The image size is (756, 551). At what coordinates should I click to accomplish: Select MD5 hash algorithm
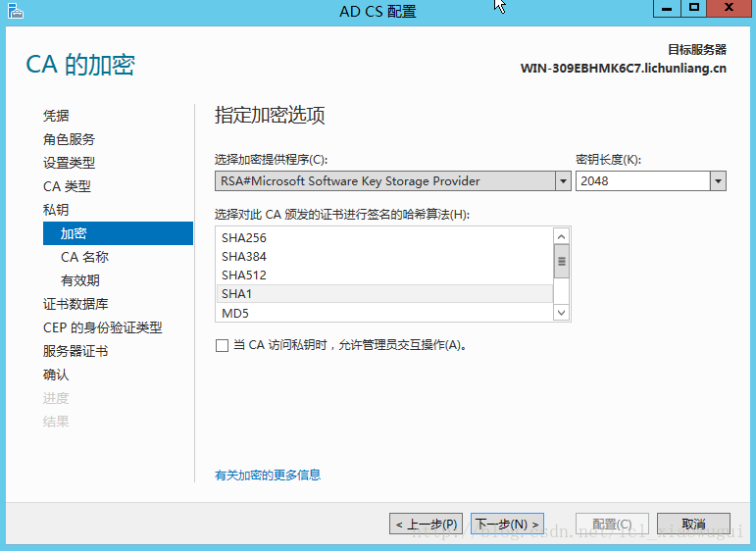(x=384, y=314)
